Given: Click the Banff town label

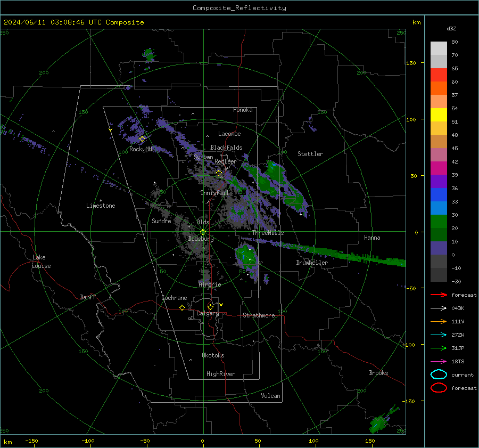Looking at the screenshot, I should (88, 297).
